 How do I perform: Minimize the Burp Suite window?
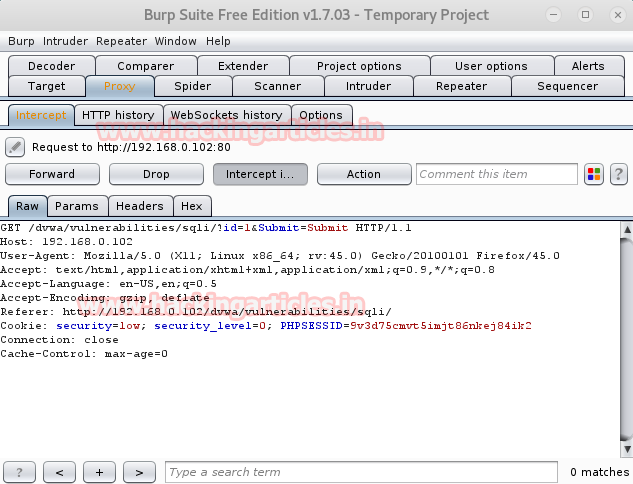[x=553, y=15]
